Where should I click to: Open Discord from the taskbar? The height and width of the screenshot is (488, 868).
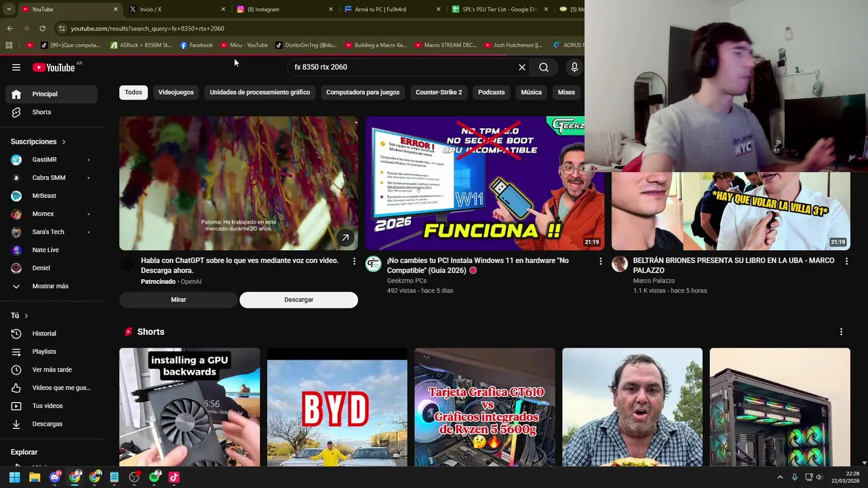(x=55, y=477)
